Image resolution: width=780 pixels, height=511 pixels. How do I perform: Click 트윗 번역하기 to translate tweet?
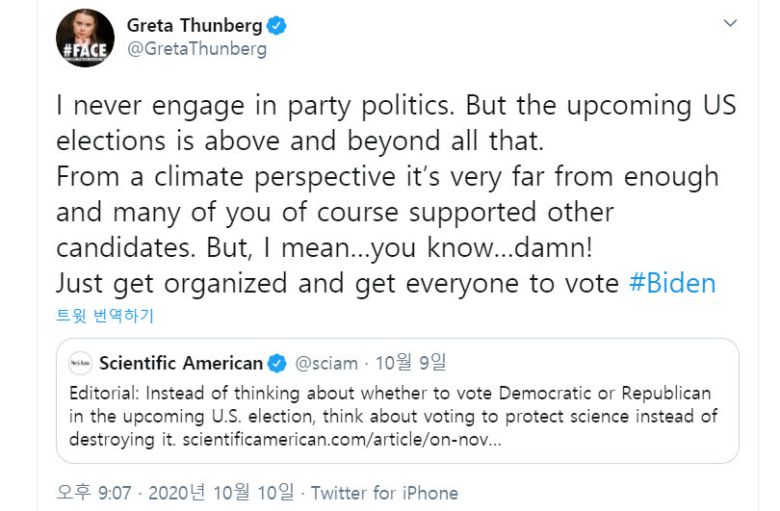[x=105, y=317]
